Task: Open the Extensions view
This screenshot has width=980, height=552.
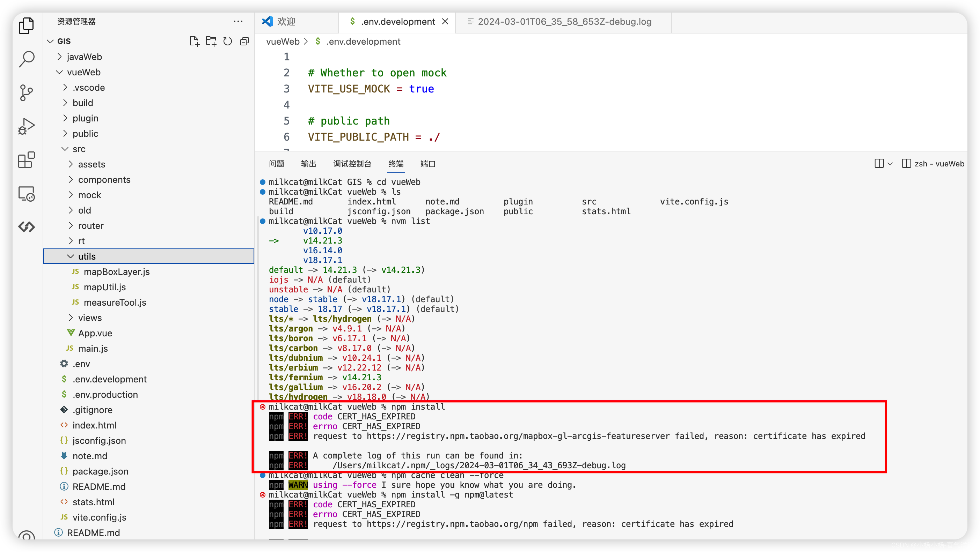Action: [x=26, y=160]
